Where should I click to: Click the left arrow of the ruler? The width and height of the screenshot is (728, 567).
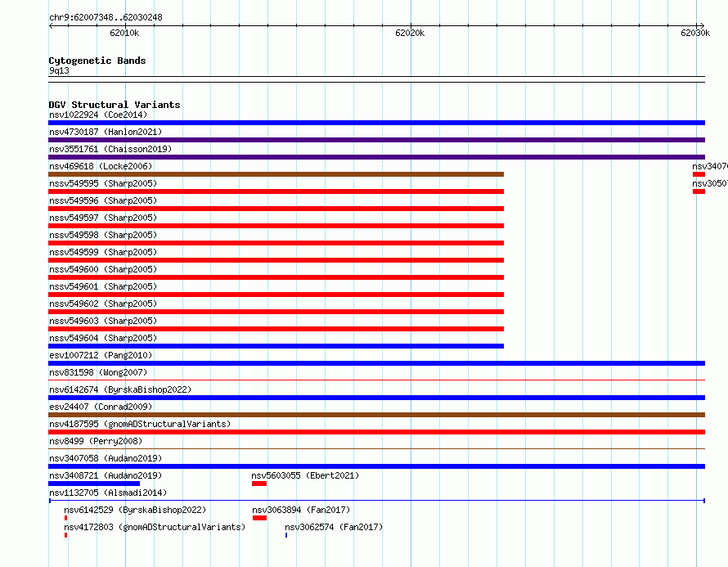tap(51, 25)
